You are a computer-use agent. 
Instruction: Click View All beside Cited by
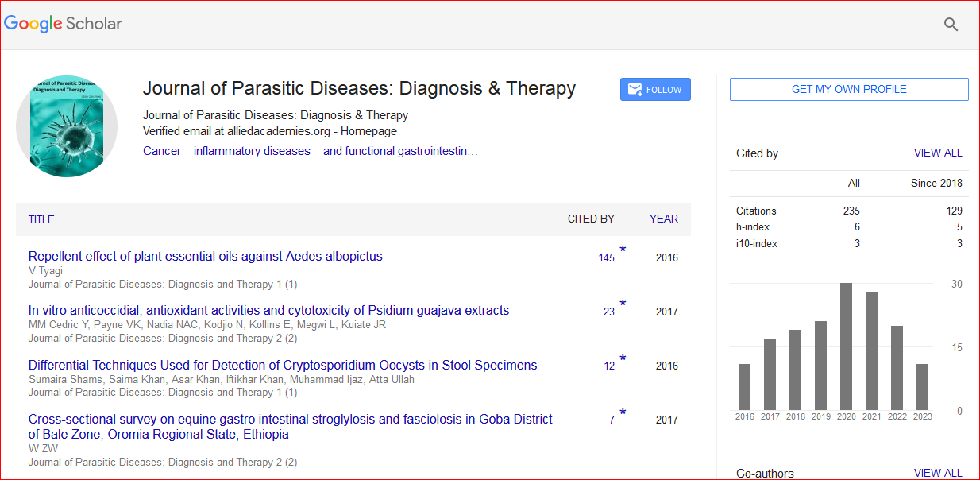[937, 153]
